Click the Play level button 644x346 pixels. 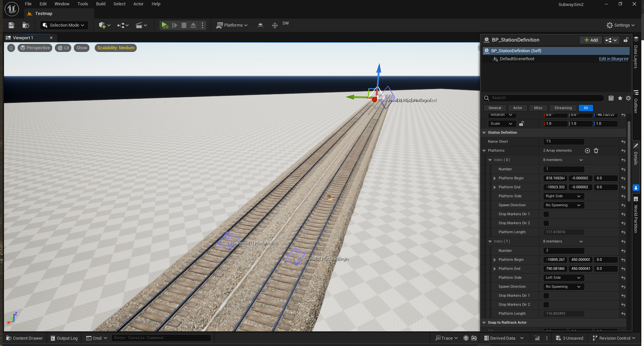[164, 25]
